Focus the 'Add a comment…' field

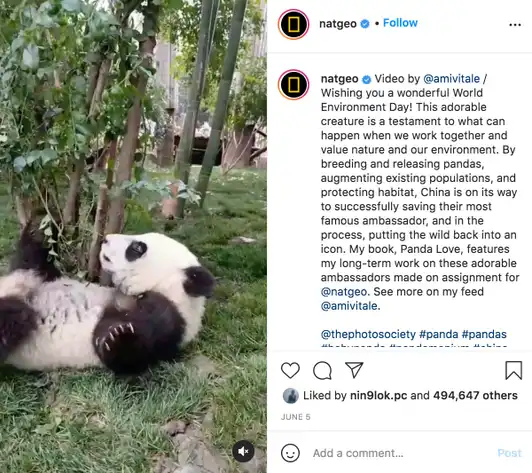pos(400,453)
